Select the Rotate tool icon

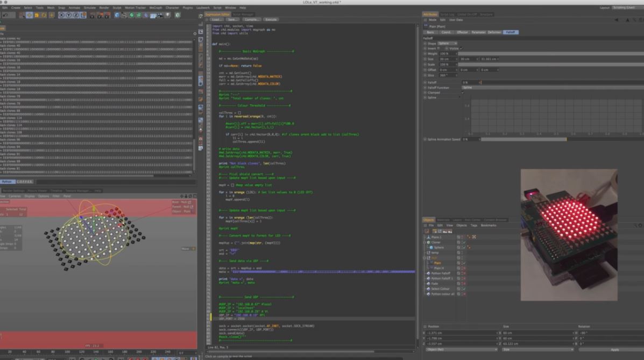(x=44, y=15)
